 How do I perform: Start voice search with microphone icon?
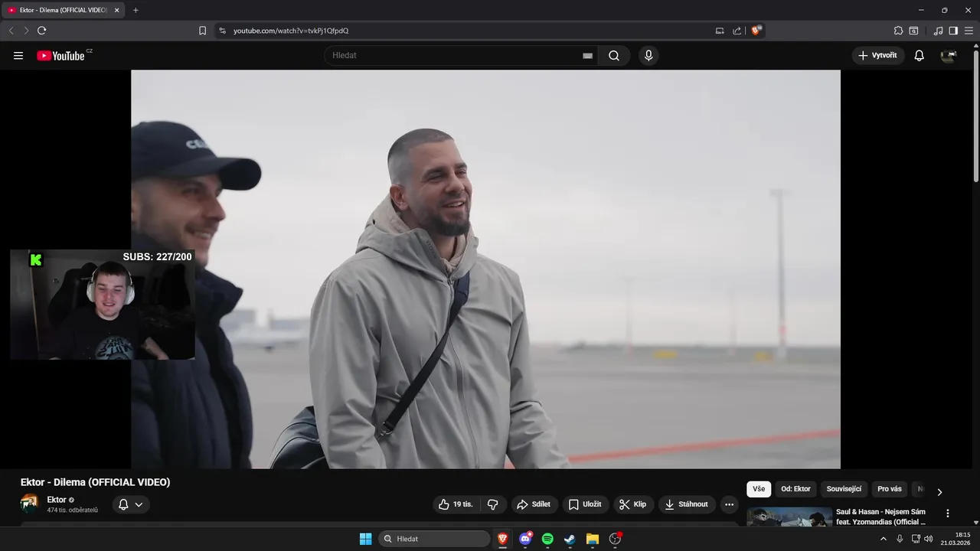pos(648,55)
